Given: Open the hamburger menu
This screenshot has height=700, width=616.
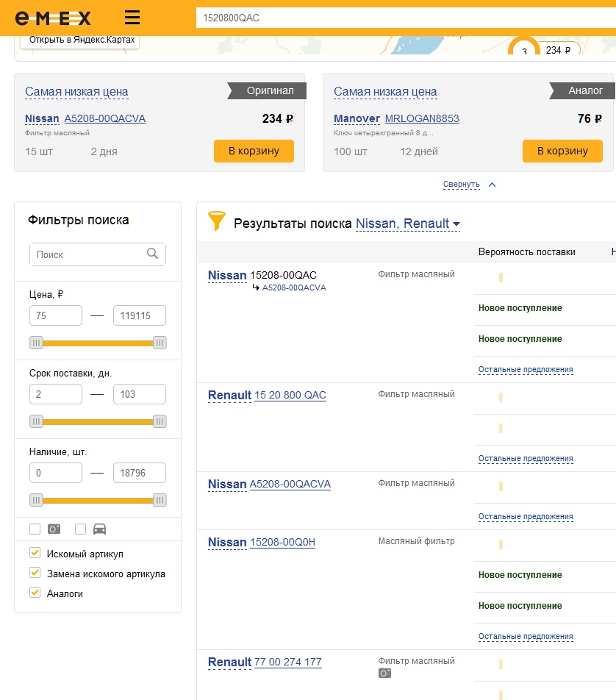Looking at the screenshot, I should click(132, 18).
